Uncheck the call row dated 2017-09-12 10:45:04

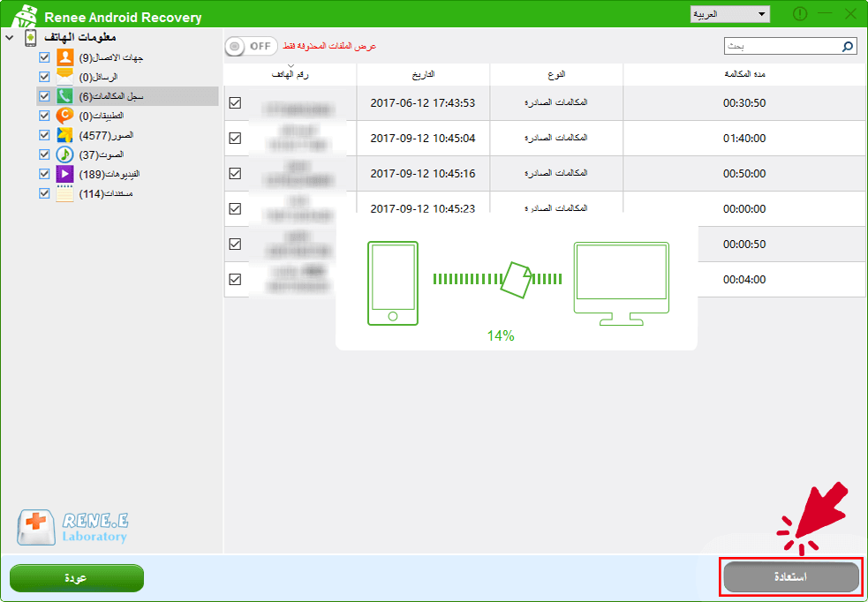(x=235, y=139)
